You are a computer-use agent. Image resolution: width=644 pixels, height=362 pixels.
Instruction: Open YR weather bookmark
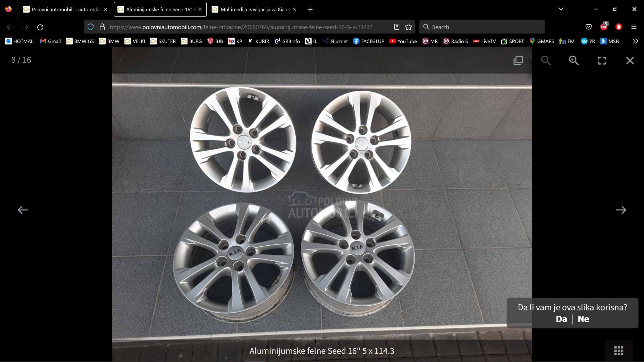click(x=588, y=41)
